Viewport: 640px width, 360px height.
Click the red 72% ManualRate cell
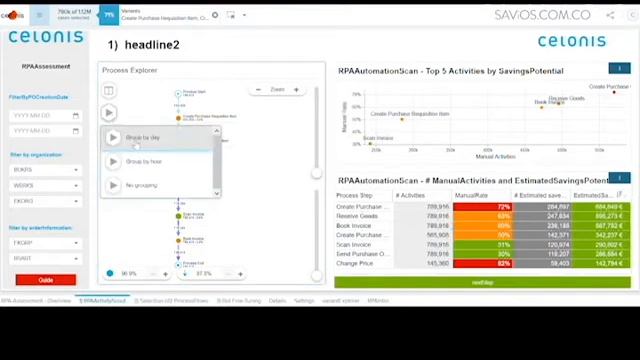[x=482, y=207]
